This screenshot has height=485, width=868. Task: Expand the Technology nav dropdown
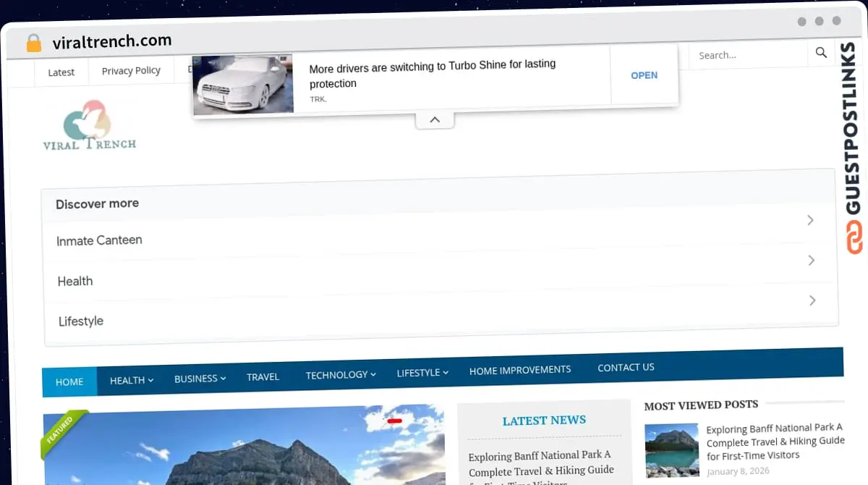tap(340, 375)
